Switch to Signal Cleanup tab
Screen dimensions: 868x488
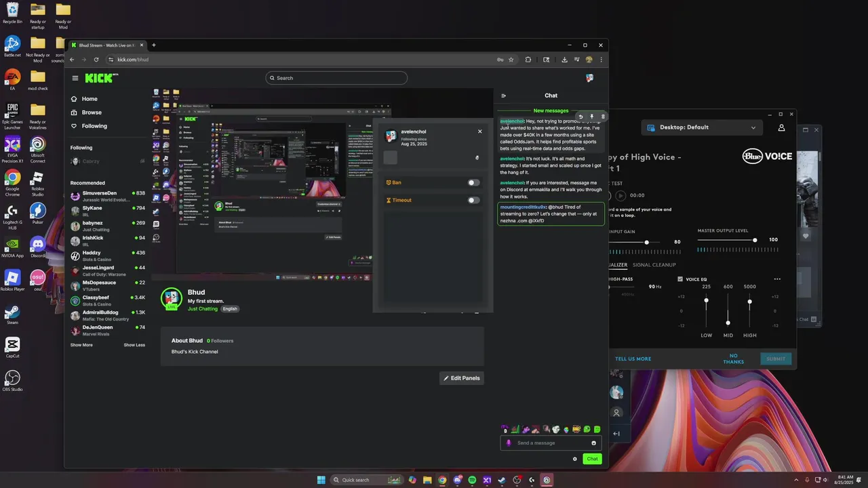[x=654, y=265]
